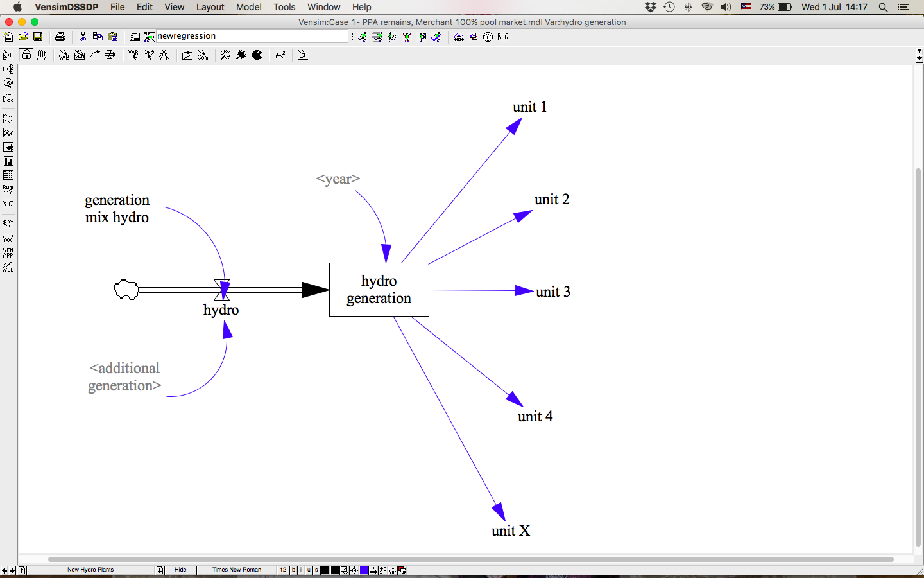
Task: Open the Statistics x̄,σ tool
Action: pos(8,204)
